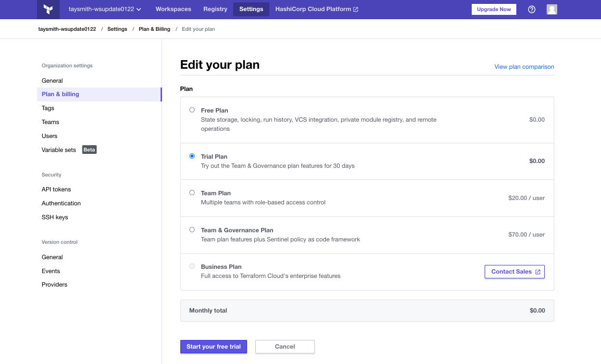Click the Business Plan title text
The image size is (601, 364).
(221, 267)
